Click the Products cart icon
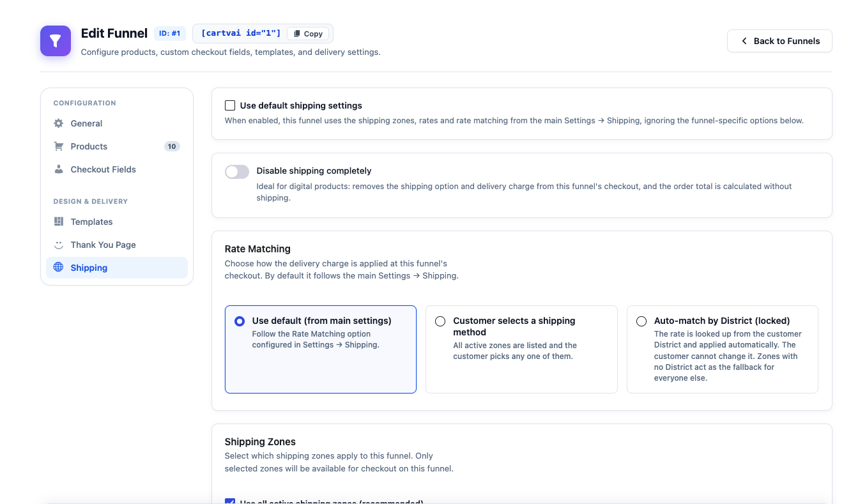 pyautogui.click(x=59, y=146)
